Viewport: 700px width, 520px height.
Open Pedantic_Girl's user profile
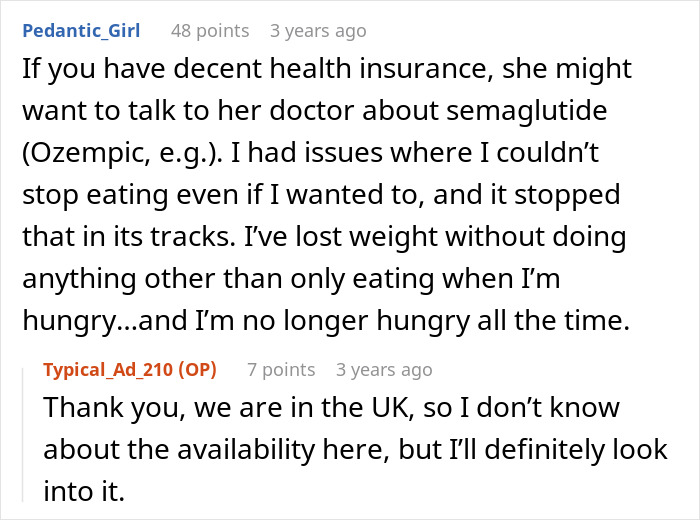pos(80,31)
